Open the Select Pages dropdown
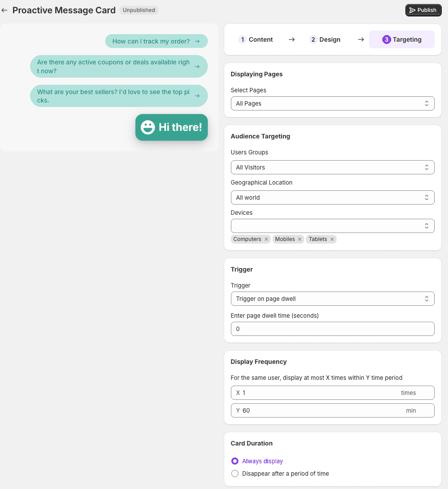This screenshot has width=448, height=489. pyautogui.click(x=333, y=103)
